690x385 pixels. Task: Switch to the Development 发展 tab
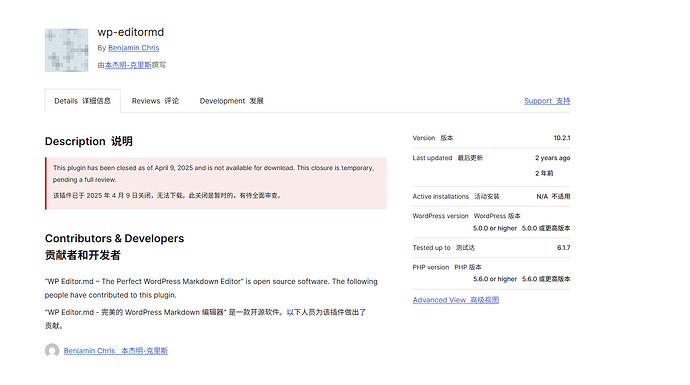[231, 101]
